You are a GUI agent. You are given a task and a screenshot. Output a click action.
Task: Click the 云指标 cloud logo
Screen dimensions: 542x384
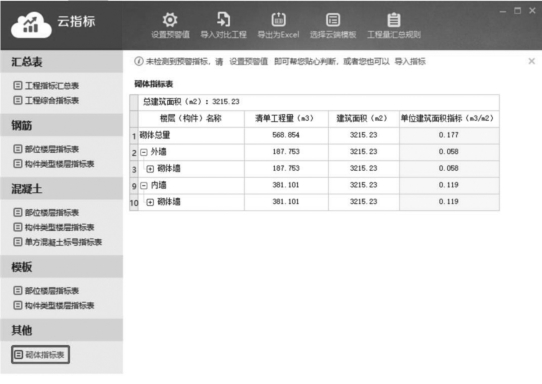point(31,25)
